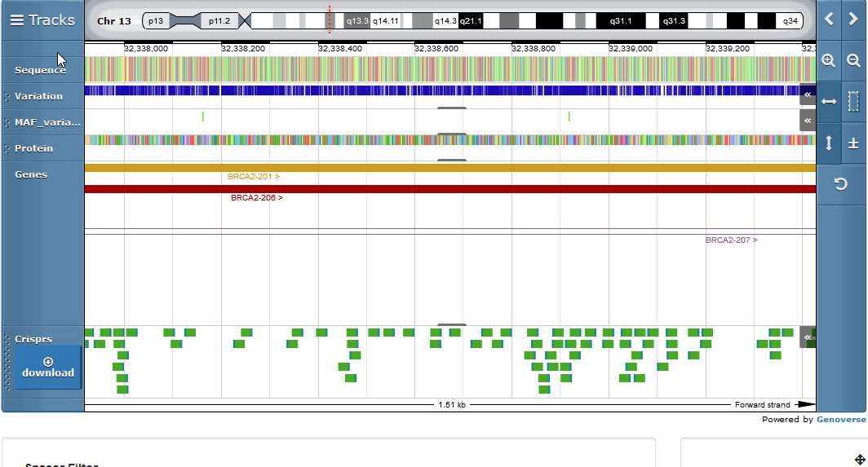Click the BRCA2-207 transcript label

tap(731, 240)
